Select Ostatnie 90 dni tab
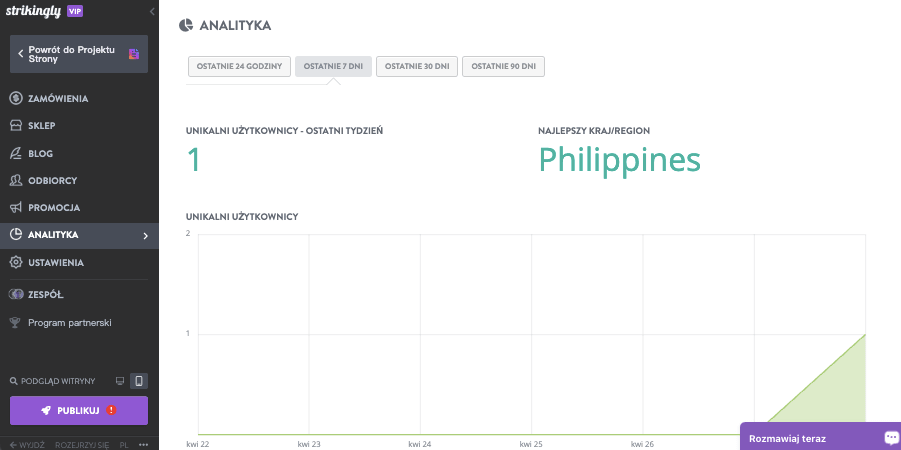This screenshot has height=450, width=901. pyautogui.click(x=503, y=66)
